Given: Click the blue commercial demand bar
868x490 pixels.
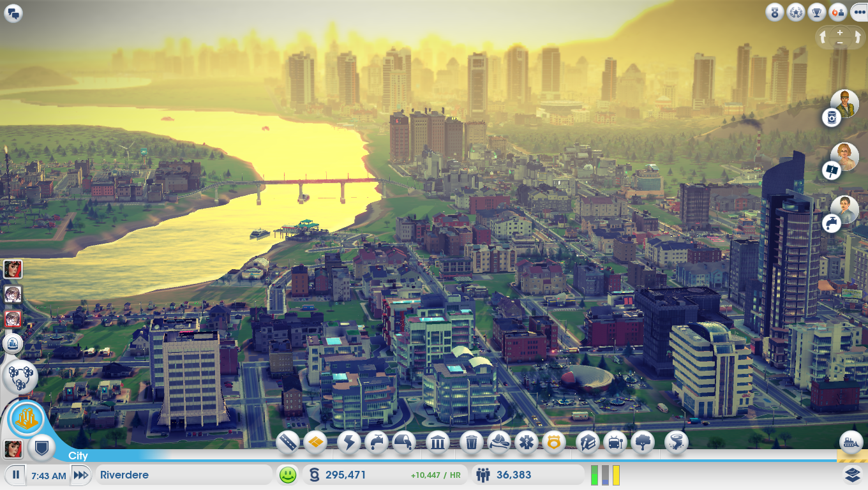Looking at the screenshot, I should [x=605, y=475].
